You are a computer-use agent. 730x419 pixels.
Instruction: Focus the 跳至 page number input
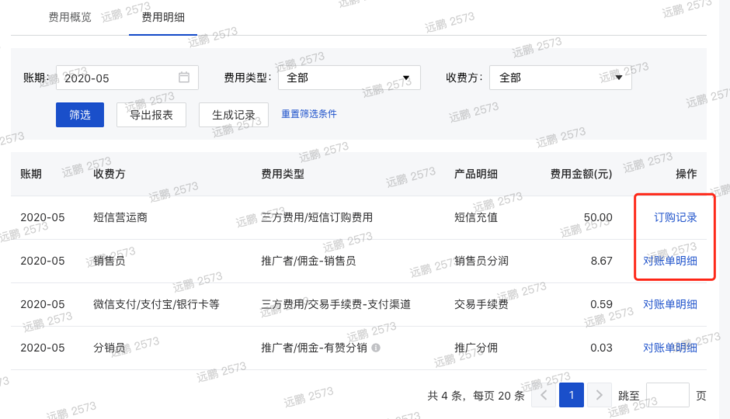tap(667, 395)
